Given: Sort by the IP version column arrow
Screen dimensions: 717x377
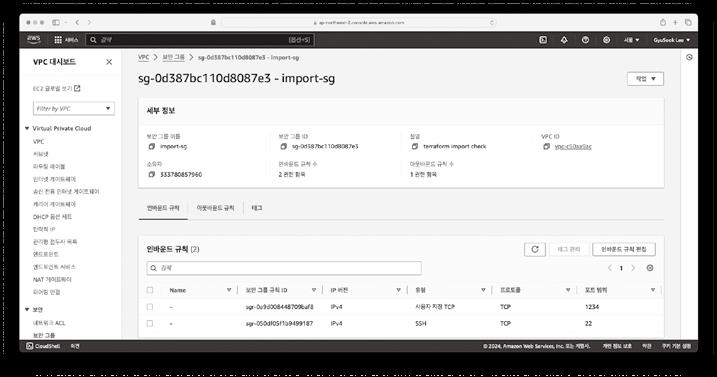Looking at the screenshot, I should [x=398, y=290].
